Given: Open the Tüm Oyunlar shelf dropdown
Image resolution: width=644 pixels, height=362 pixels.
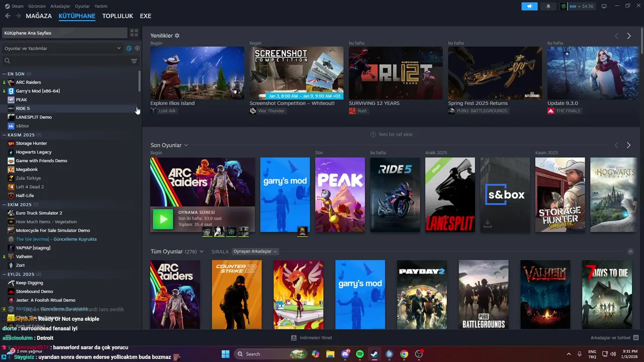Looking at the screenshot, I should (x=202, y=251).
